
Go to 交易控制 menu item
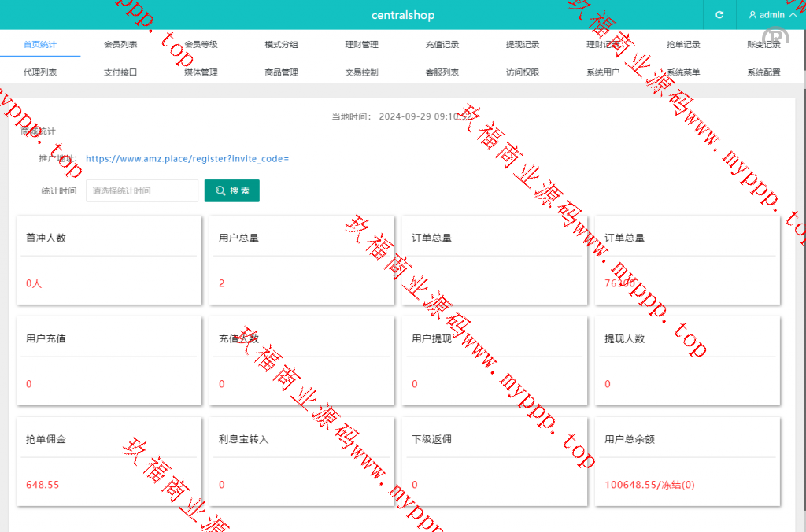pyautogui.click(x=361, y=72)
